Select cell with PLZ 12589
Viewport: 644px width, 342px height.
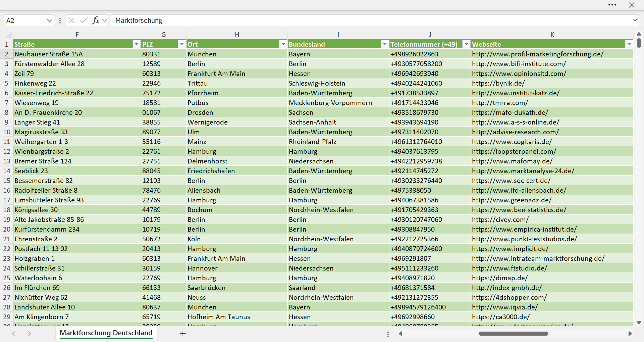(164, 64)
